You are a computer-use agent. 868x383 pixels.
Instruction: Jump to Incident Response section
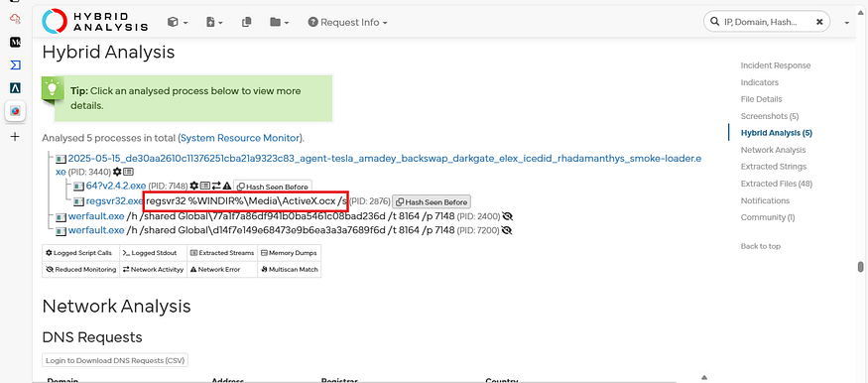776,65
